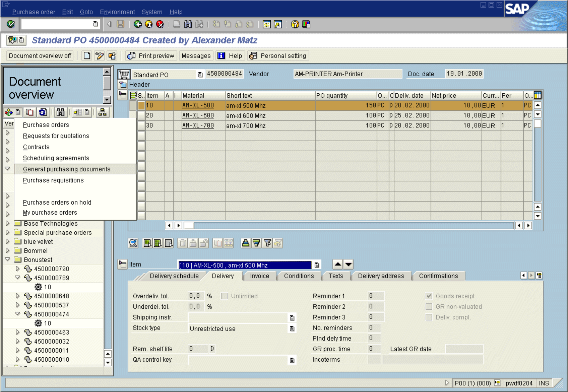Expand the blue velvet folder
The image size is (568, 392).
click(8, 242)
